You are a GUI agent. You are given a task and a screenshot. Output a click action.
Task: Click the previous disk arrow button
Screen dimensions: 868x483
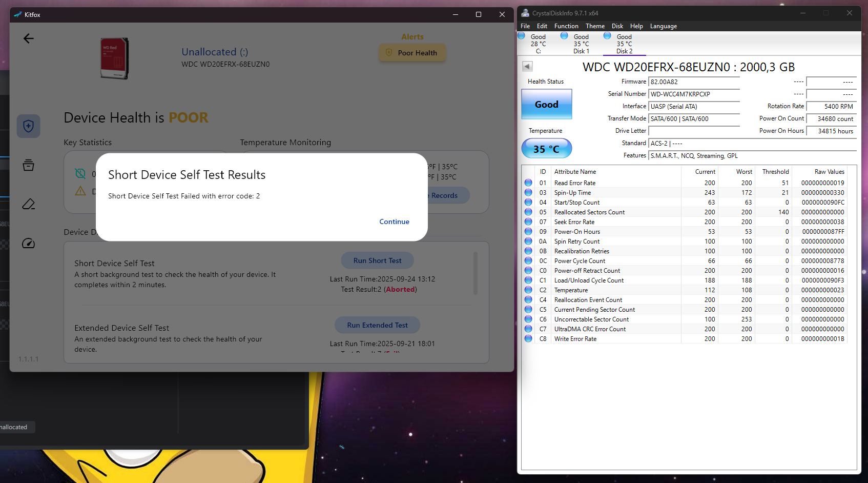point(527,66)
